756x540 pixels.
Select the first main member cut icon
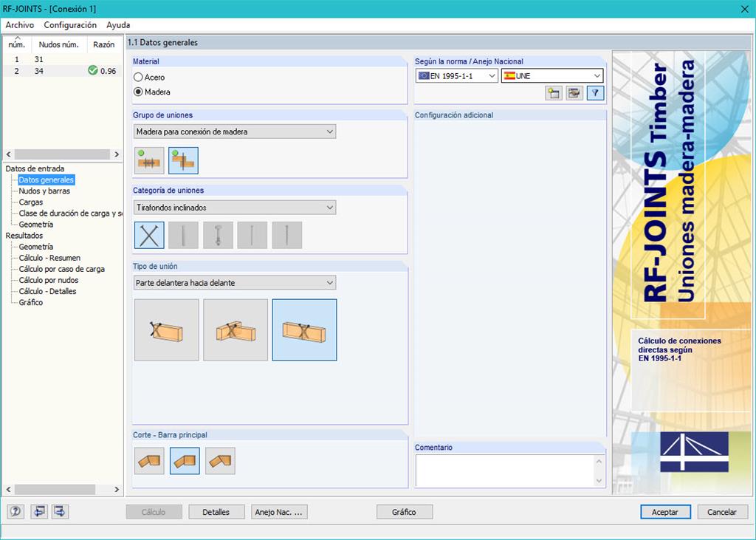click(x=149, y=461)
